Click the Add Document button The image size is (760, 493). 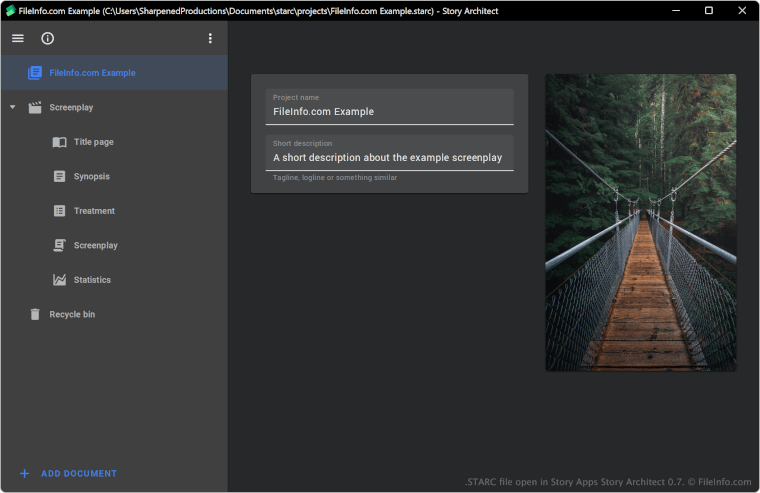pyautogui.click(x=78, y=474)
